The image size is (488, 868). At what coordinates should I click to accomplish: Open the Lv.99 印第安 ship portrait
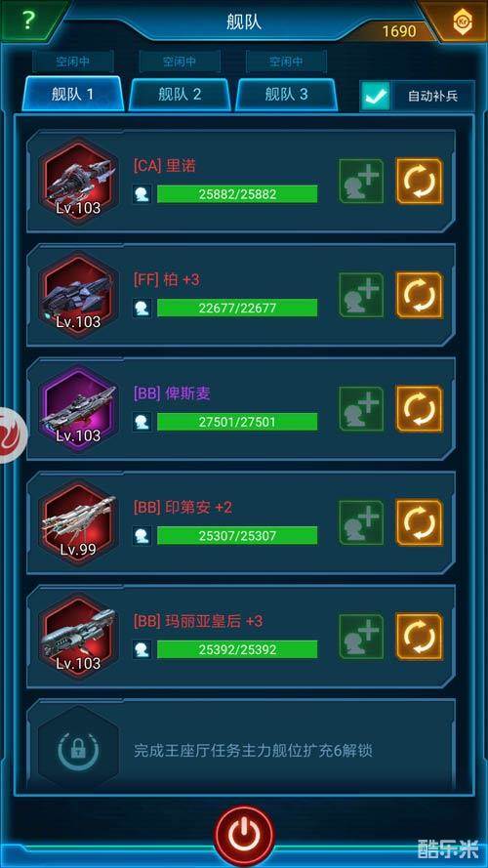click(78, 523)
